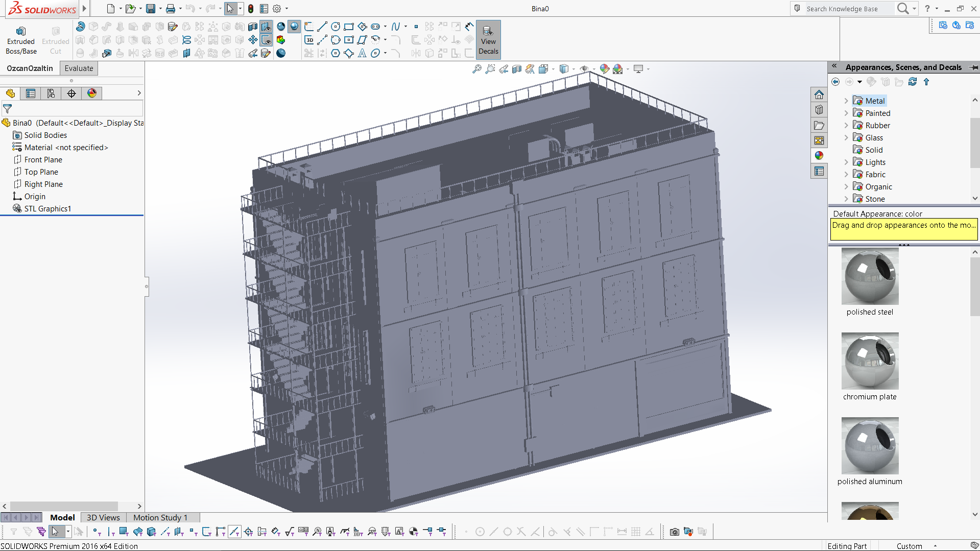Select the Polygon sketch tool
Viewport: 980px width, 551px height.
coord(336,53)
